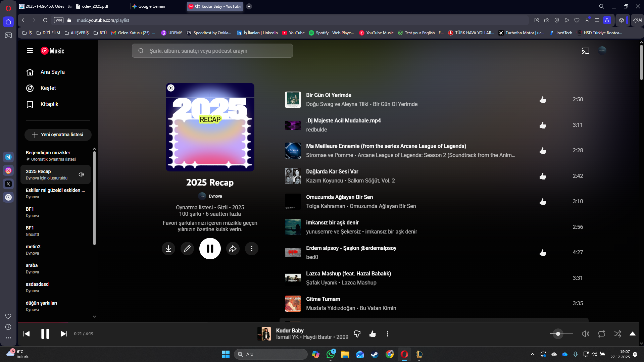Click the YouTube Music logo
Screen dimensions: 644x362
tap(52, 51)
